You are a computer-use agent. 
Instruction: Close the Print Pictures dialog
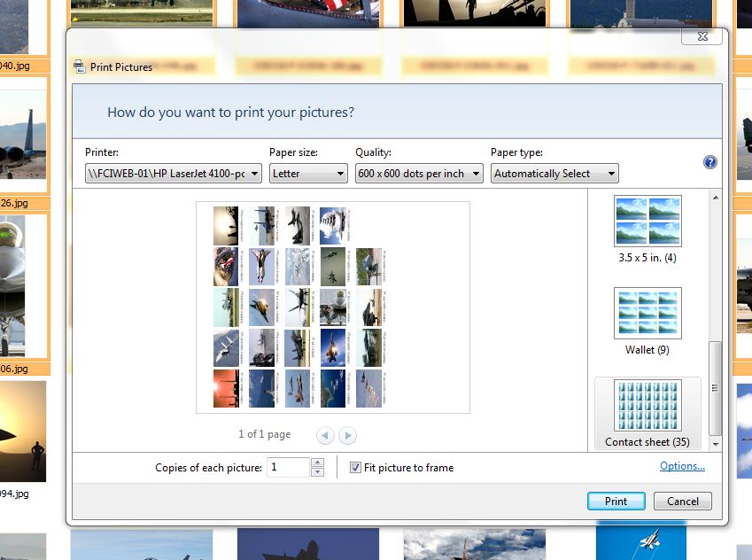click(702, 36)
